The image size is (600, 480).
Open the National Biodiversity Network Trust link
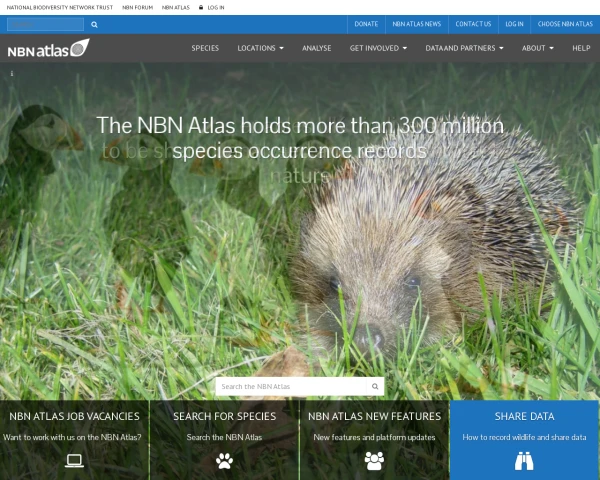click(60, 7)
